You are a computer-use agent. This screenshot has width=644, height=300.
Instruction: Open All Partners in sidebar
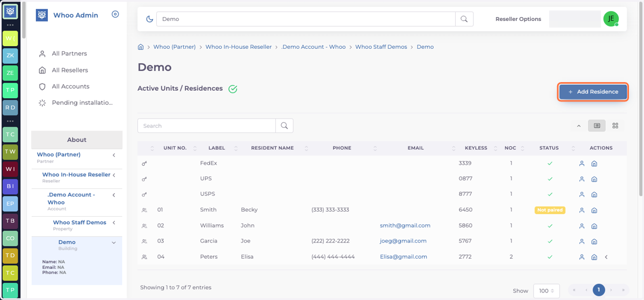point(69,54)
